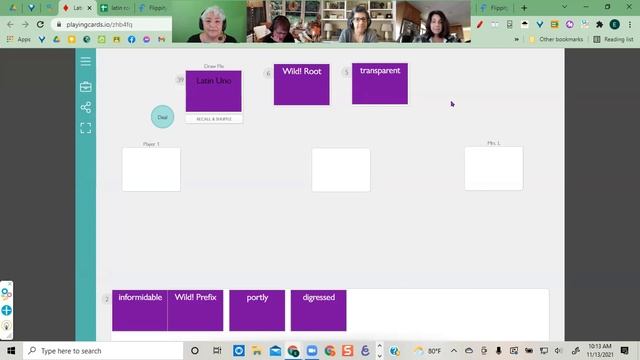Click the Recall & Shuffle button
Screen dimensions: 640x360
tap(214, 119)
